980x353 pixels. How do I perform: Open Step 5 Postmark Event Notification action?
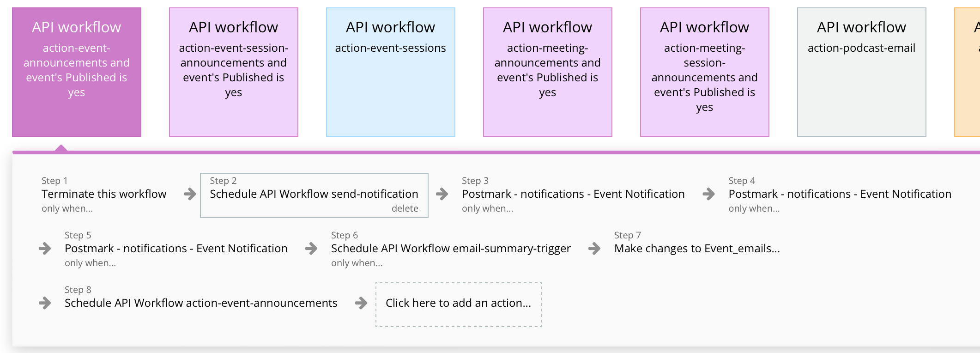point(176,249)
